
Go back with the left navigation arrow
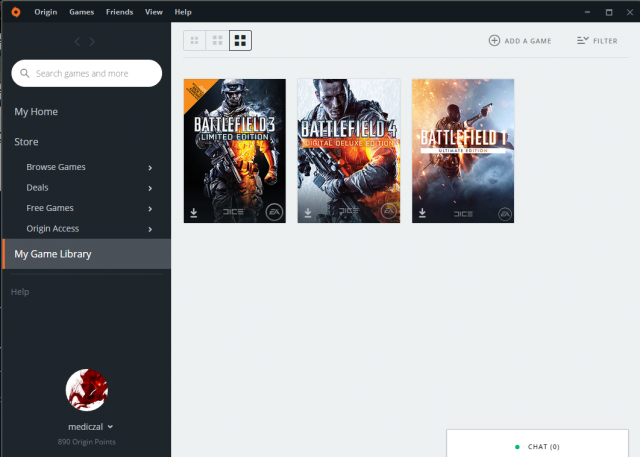point(77,42)
